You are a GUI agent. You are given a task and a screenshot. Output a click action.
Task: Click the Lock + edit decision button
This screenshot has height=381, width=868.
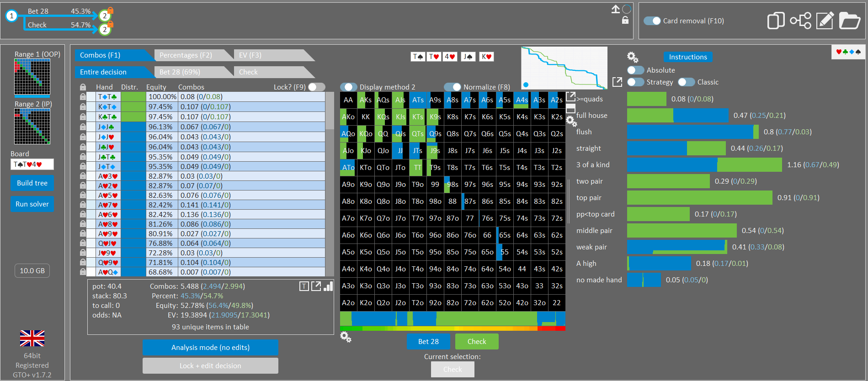210,366
